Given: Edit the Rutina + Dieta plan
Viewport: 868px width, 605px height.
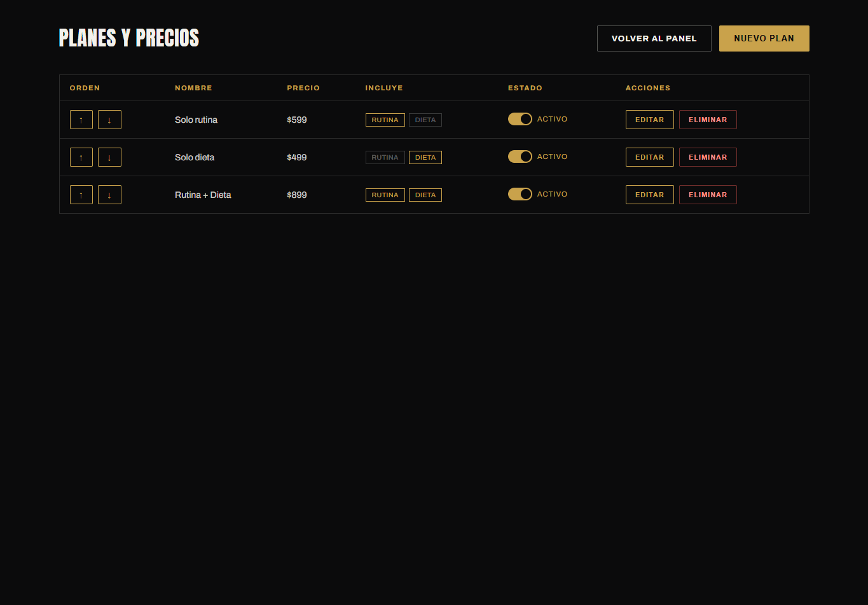Looking at the screenshot, I should (649, 195).
